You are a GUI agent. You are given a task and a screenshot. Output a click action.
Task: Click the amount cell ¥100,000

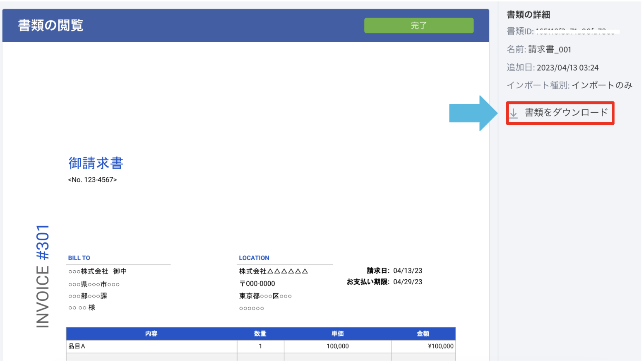[x=423, y=346]
